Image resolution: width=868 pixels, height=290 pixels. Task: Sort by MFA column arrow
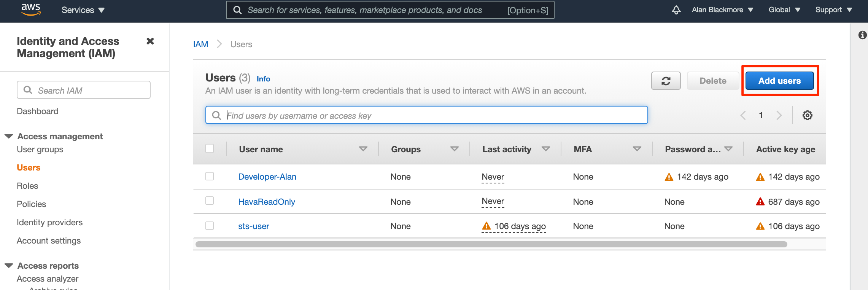(637, 149)
